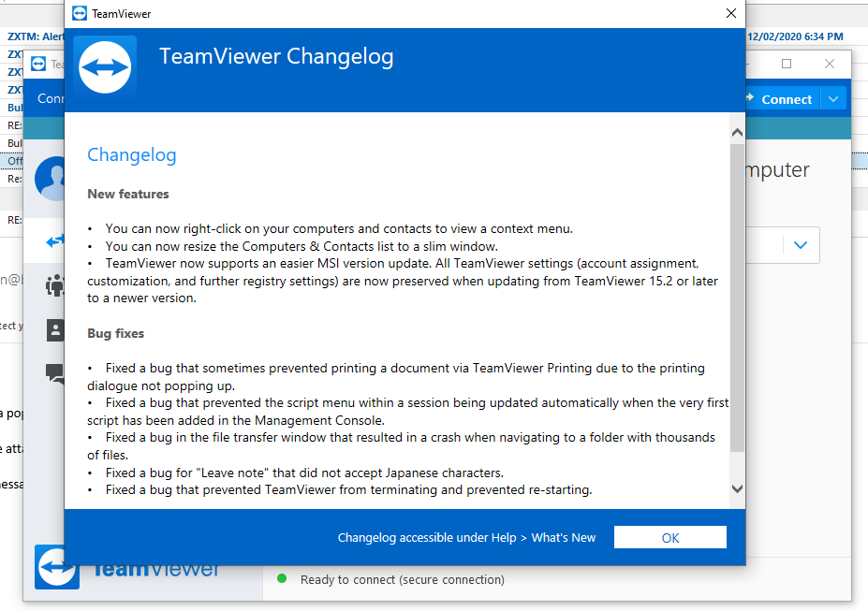Select the Remote Control arrows icon in the sidebar
Viewport: 868px width, 611px height.
point(55,241)
